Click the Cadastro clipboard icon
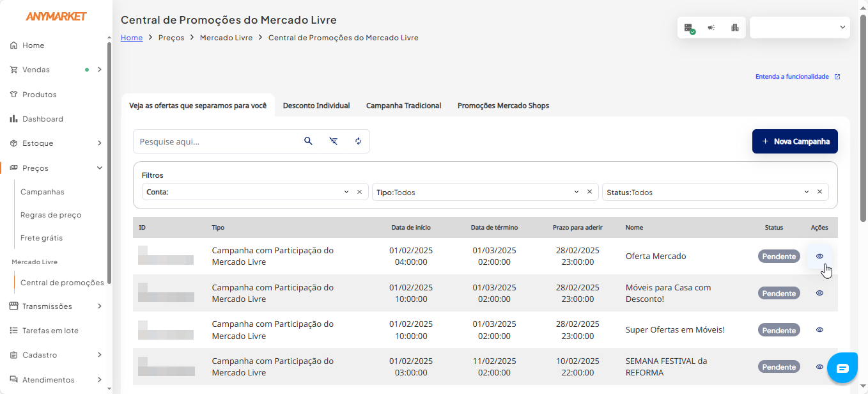The image size is (868, 394). (13, 355)
